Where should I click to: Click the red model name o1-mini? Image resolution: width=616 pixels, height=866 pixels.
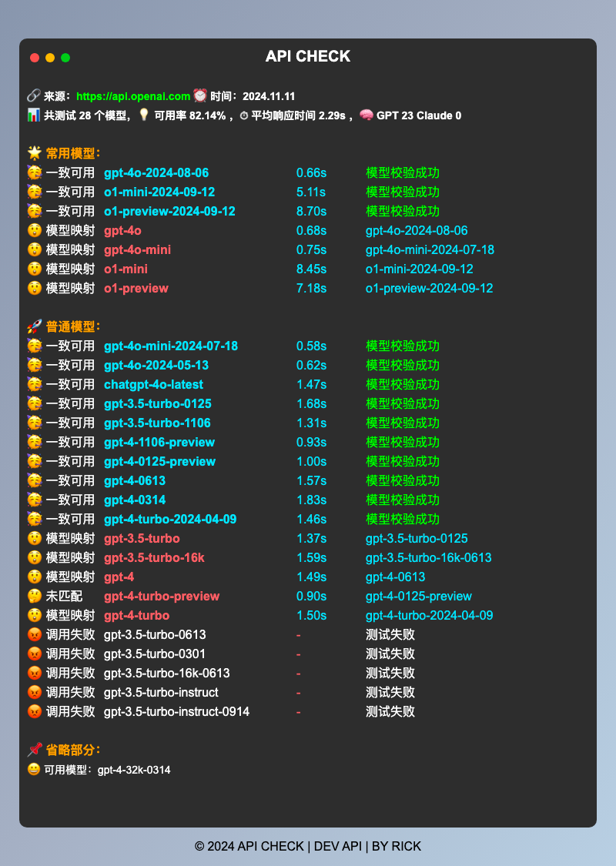pos(126,269)
